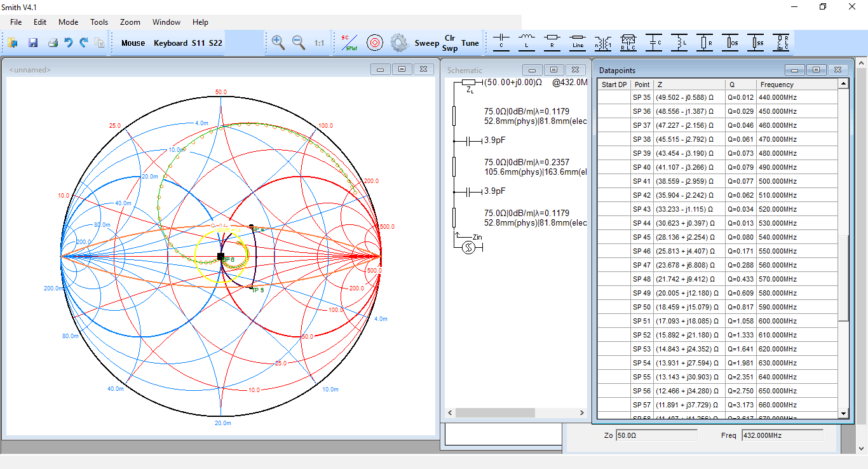Viewport: 868px width, 469px height.
Task: Insert a series transmission Line element
Action: tap(578, 43)
